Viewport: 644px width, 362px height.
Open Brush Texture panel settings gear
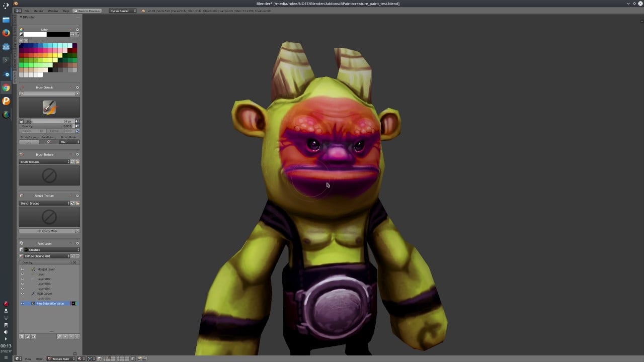click(x=77, y=154)
